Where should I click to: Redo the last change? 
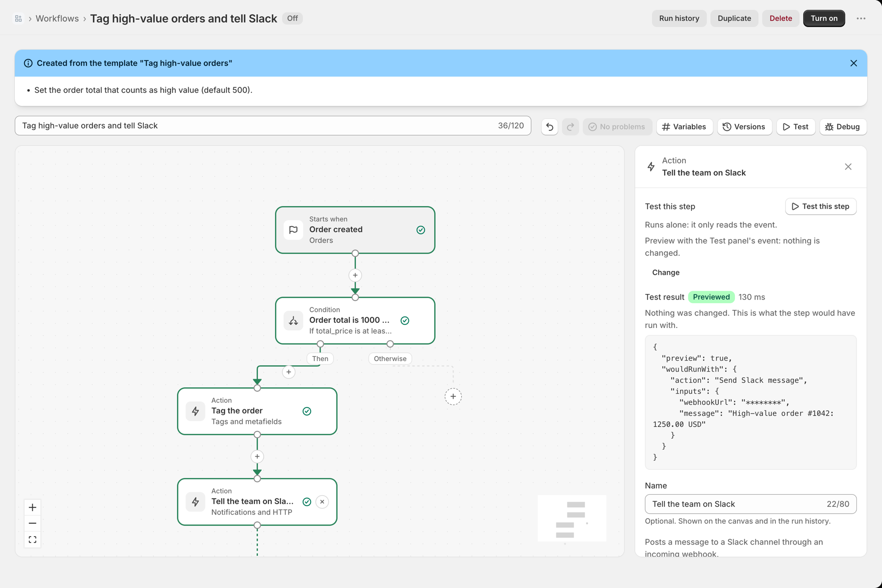tap(570, 127)
